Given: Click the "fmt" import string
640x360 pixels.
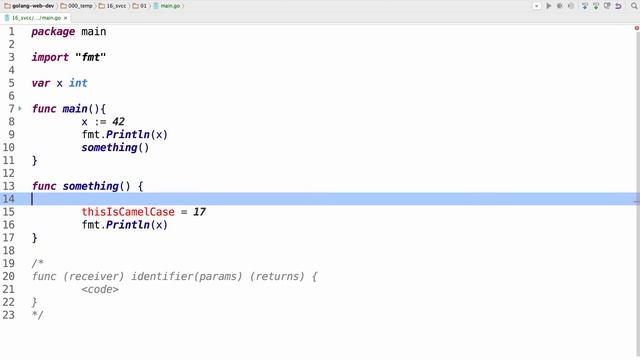Looking at the screenshot, I should (x=91, y=57).
